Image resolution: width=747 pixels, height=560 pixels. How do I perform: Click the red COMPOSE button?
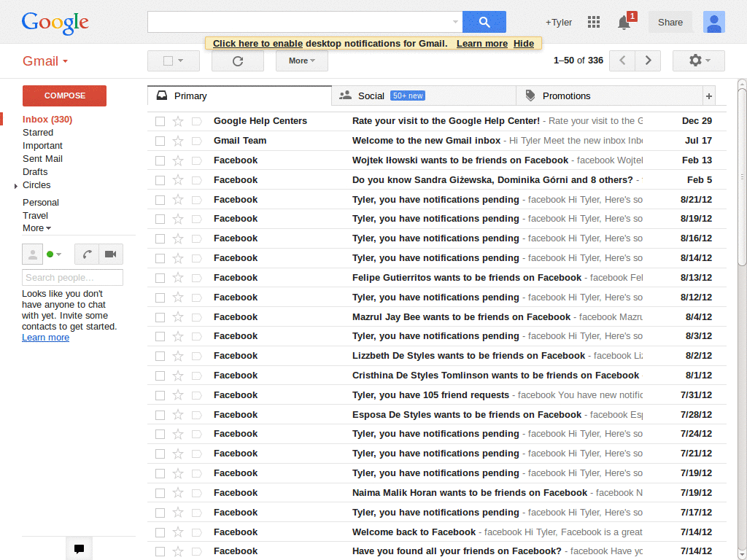(x=63, y=96)
